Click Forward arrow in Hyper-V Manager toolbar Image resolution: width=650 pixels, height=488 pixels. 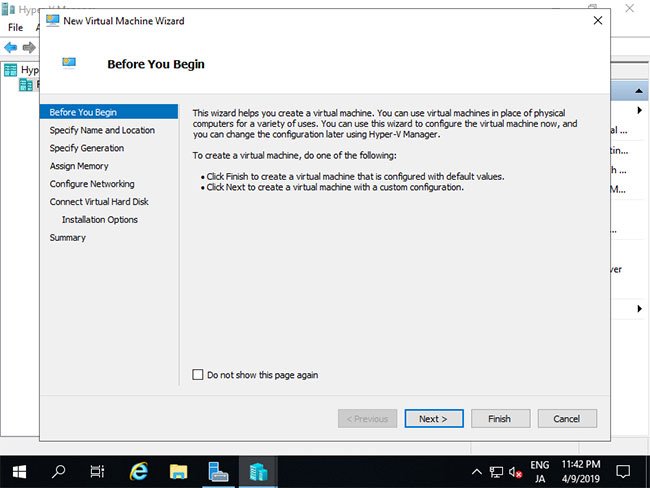point(29,47)
